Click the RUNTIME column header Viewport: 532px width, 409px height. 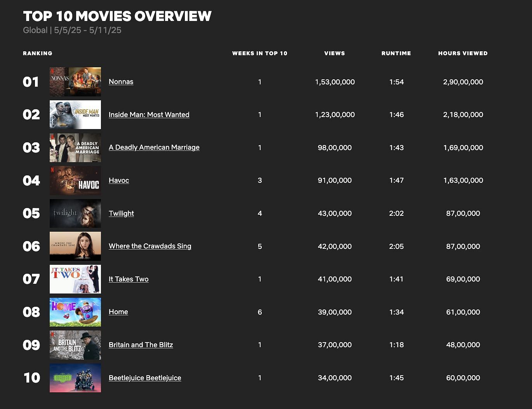pyautogui.click(x=396, y=53)
